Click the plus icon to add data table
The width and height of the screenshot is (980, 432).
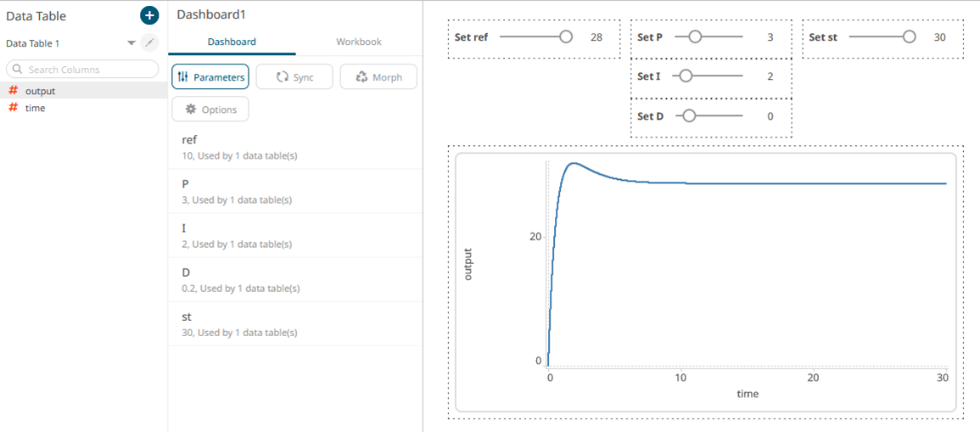point(149,15)
